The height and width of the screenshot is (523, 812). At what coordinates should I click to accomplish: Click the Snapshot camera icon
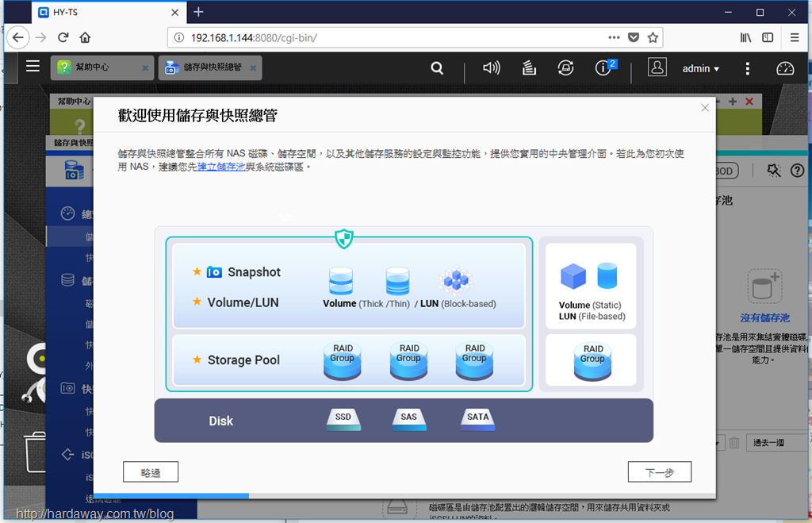click(214, 272)
